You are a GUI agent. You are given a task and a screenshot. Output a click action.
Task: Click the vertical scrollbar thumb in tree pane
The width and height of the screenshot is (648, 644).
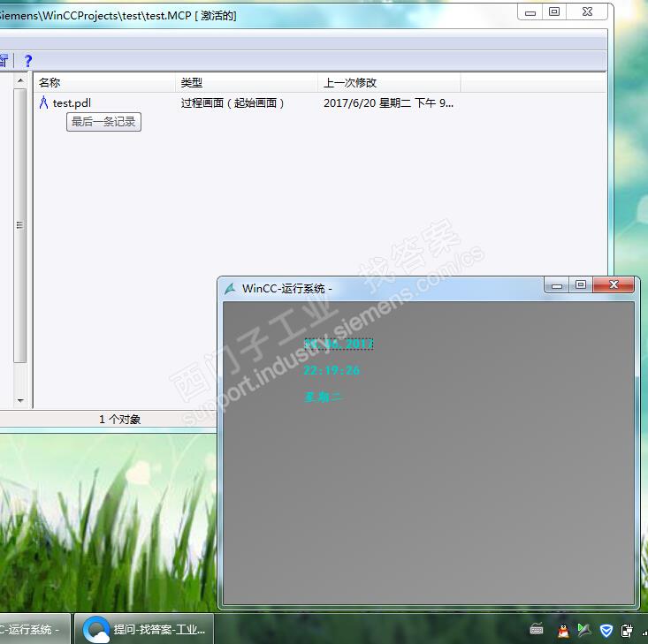click(x=19, y=225)
